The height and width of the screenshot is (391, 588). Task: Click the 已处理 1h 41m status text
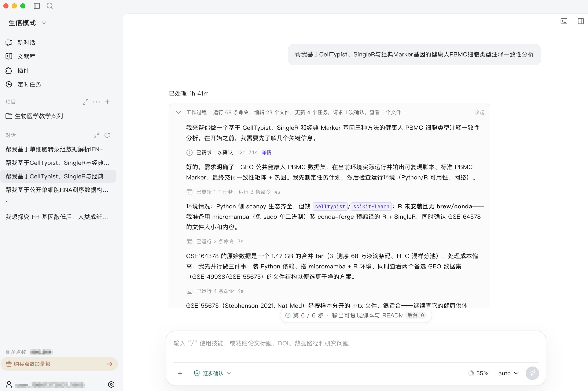coord(189,93)
